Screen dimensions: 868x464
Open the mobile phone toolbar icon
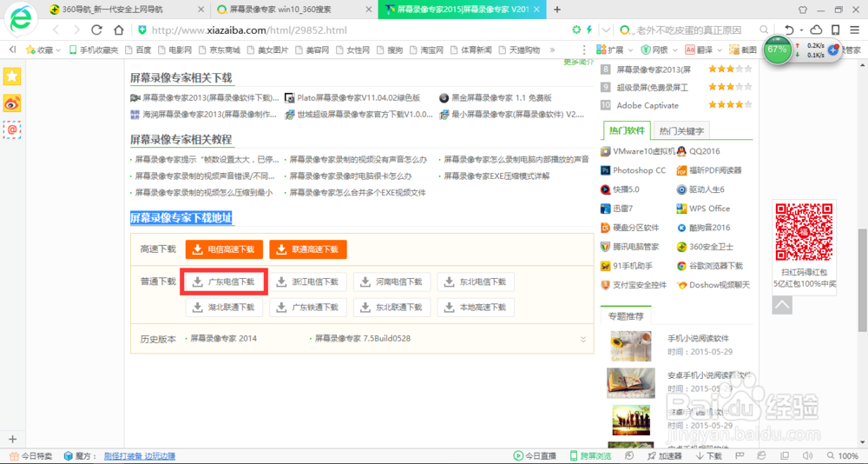pos(836,30)
